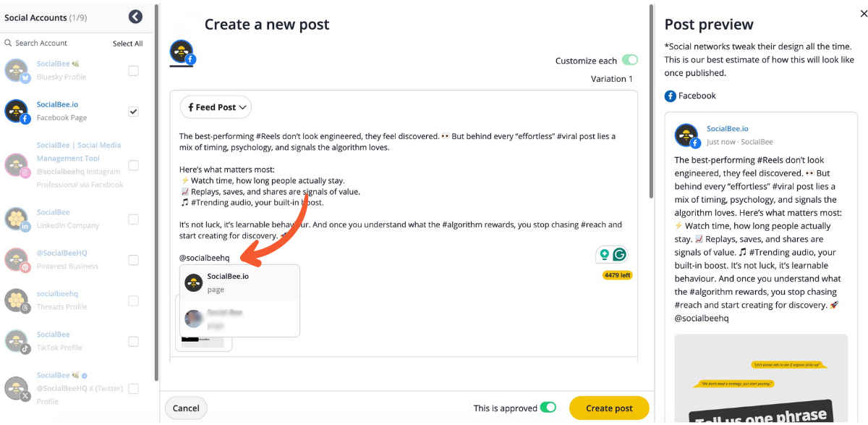Image resolution: width=868 pixels, height=425 pixels.
Task: Click the Create post button
Action: point(609,408)
